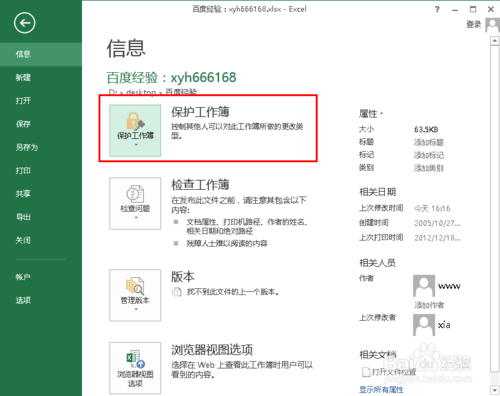Viewport: 500px width, 396px height.
Task: Expand the 属性 properties dropdown
Action: (371, 114)
